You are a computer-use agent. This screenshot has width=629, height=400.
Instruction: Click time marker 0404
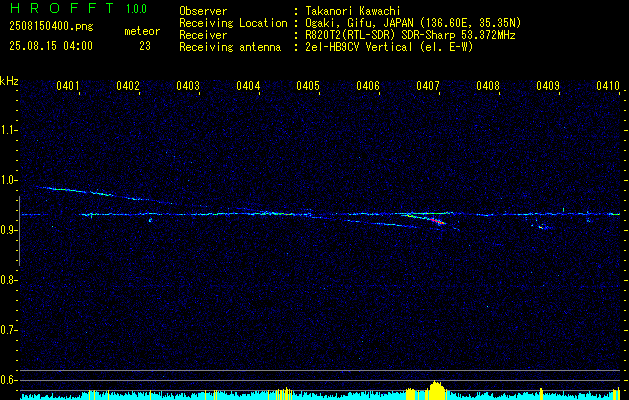click(248, 85)
